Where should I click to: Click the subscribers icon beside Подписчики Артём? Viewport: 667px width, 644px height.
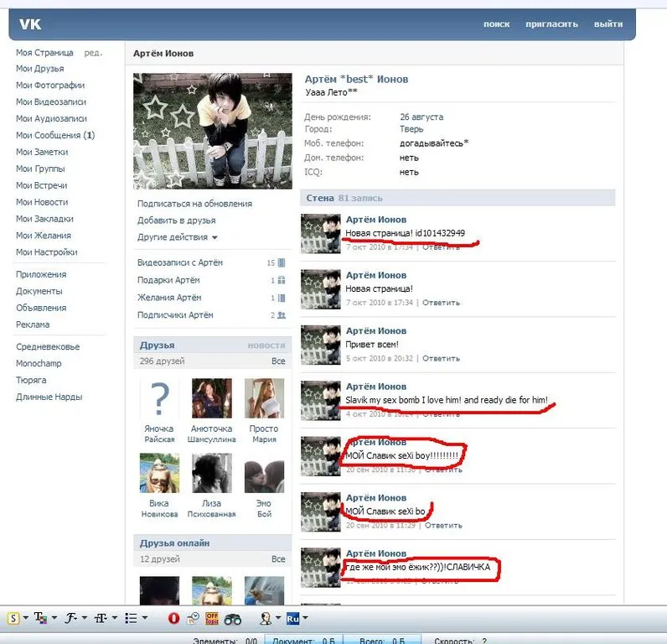tap(282, 315)
